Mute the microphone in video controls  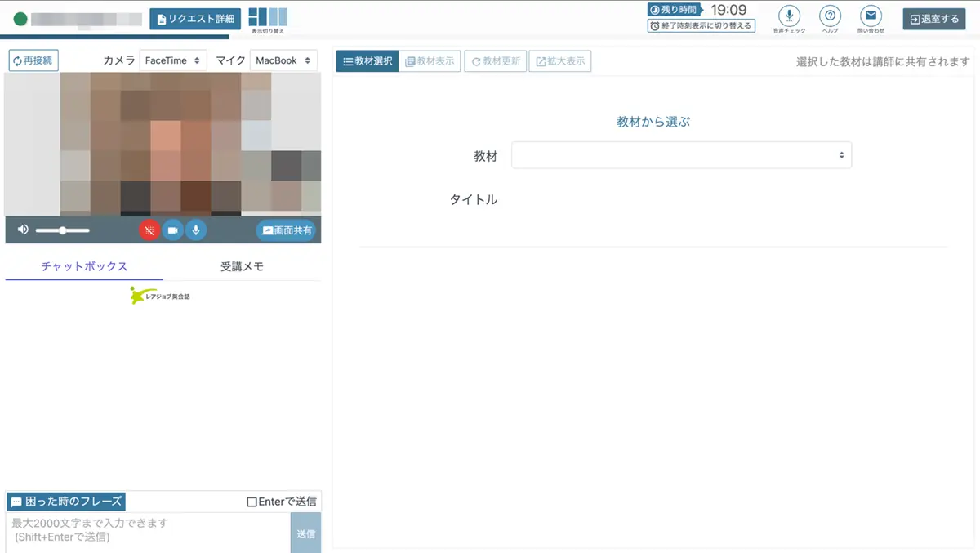click(x=195, y=230)
